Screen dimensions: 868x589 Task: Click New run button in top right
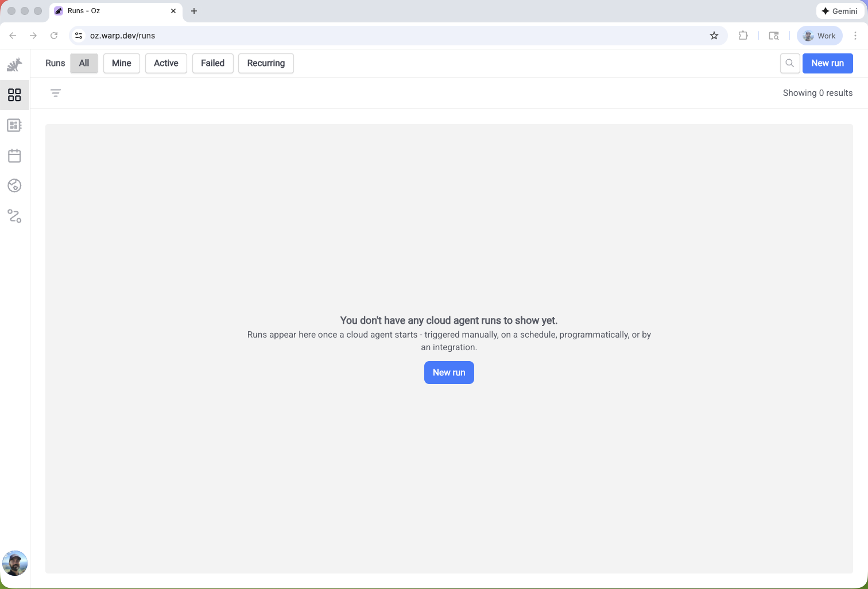(827, 63)
